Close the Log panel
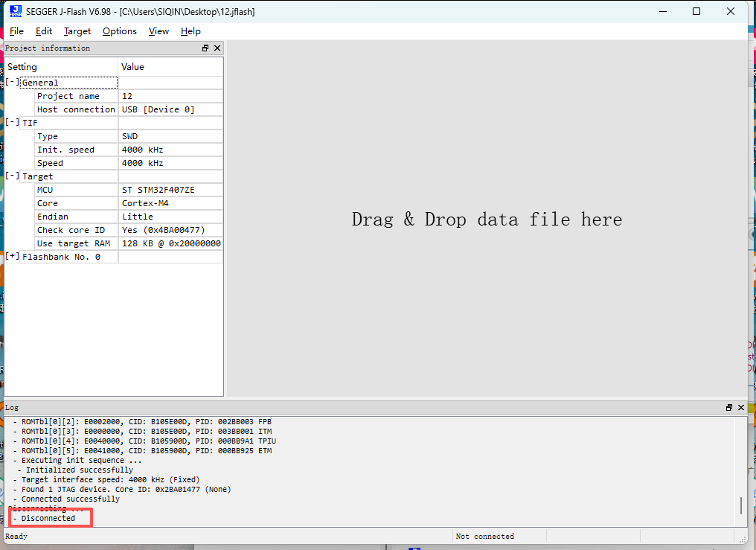The width and height of the screenshot is (756, 550). point(741,407)
